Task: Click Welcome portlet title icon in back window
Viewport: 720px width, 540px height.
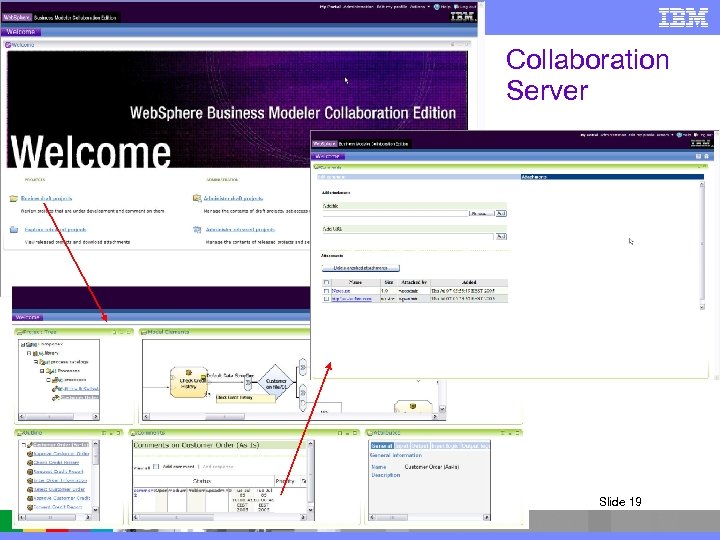Action: (x=7, y=45)
